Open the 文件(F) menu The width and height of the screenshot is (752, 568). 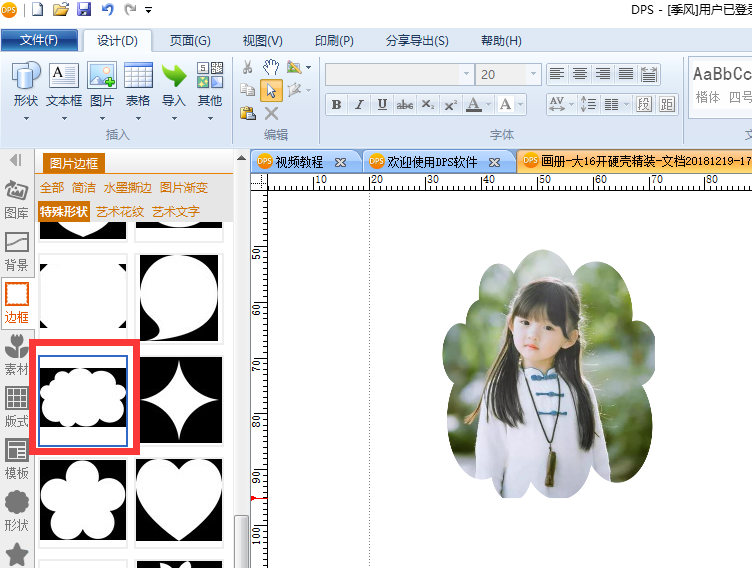point(39,40)
